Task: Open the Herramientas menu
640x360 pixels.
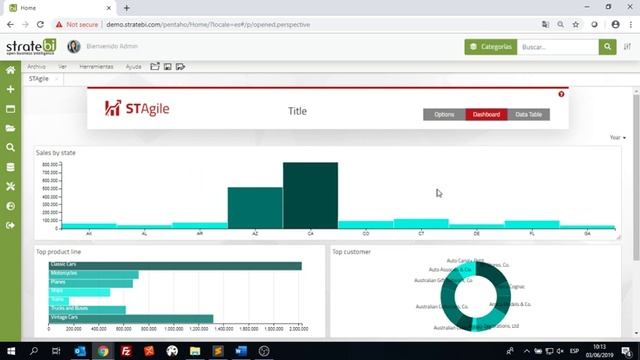Action: (x=96, y=67)
